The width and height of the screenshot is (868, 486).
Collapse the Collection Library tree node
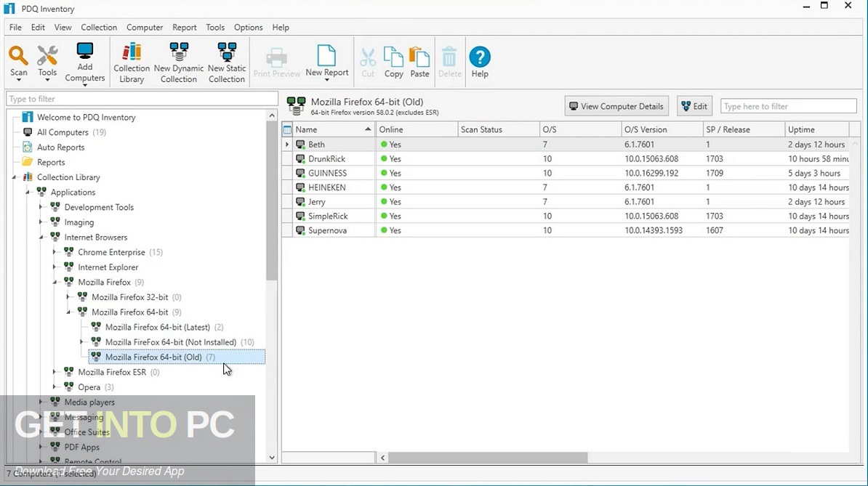coord(14,177)
